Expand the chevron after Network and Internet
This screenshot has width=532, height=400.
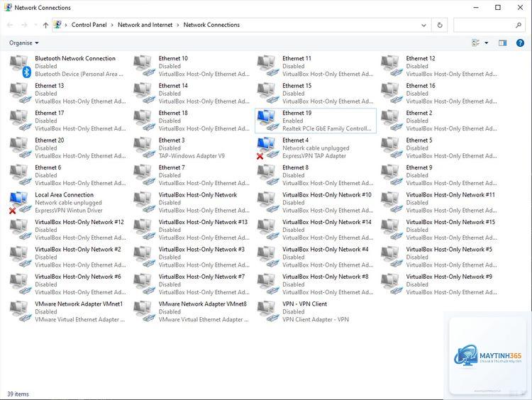178,25
